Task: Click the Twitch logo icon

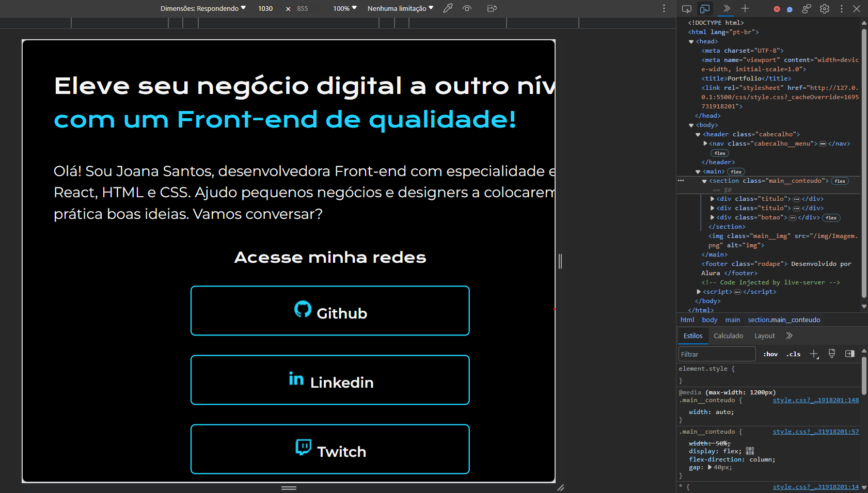Action: [x=304, y=447]
